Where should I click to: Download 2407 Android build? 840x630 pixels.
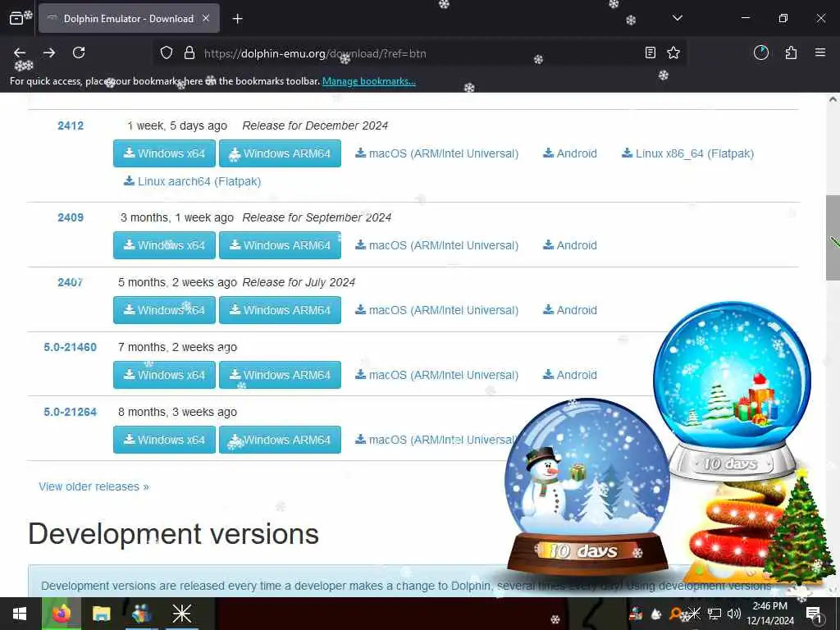tap(570, 310)
